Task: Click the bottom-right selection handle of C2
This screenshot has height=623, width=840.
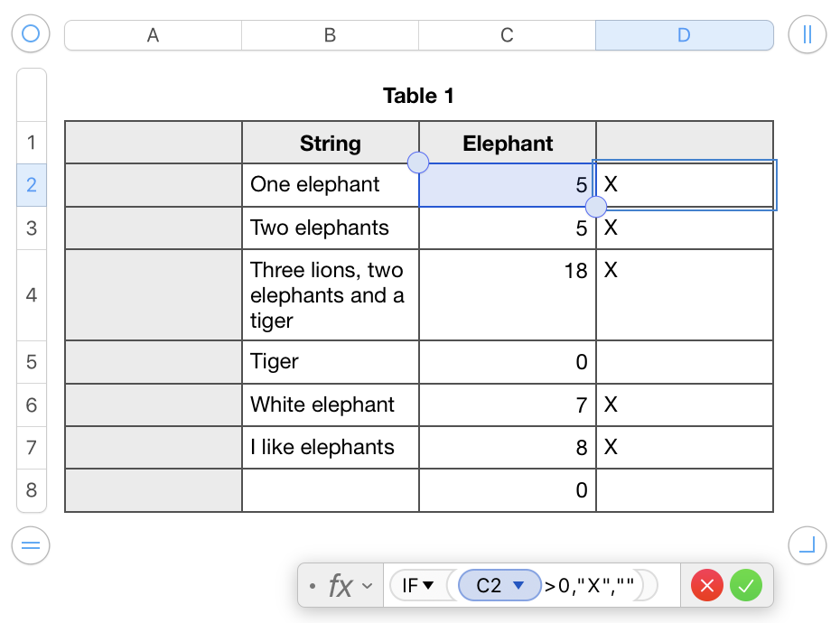Action: click(x=596, y=207)
